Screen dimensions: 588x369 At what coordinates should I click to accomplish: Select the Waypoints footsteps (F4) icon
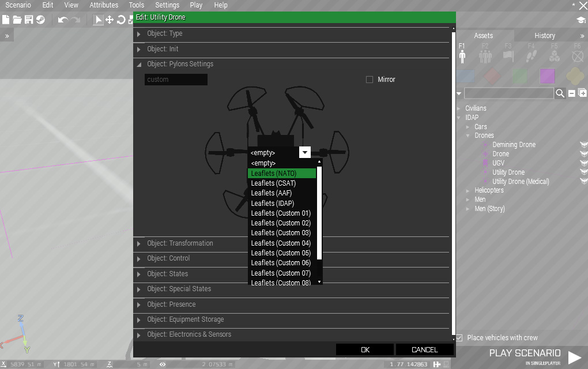click(x=531, y=56)
